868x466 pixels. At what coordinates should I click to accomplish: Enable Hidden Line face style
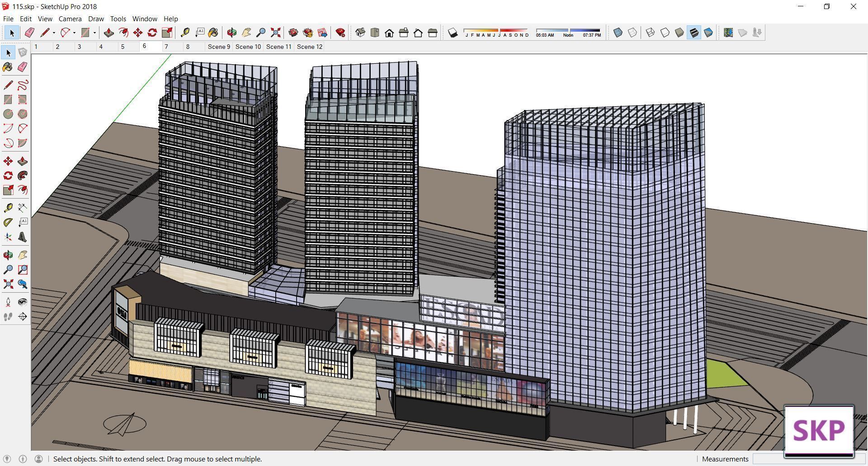(x=665, y=33)
